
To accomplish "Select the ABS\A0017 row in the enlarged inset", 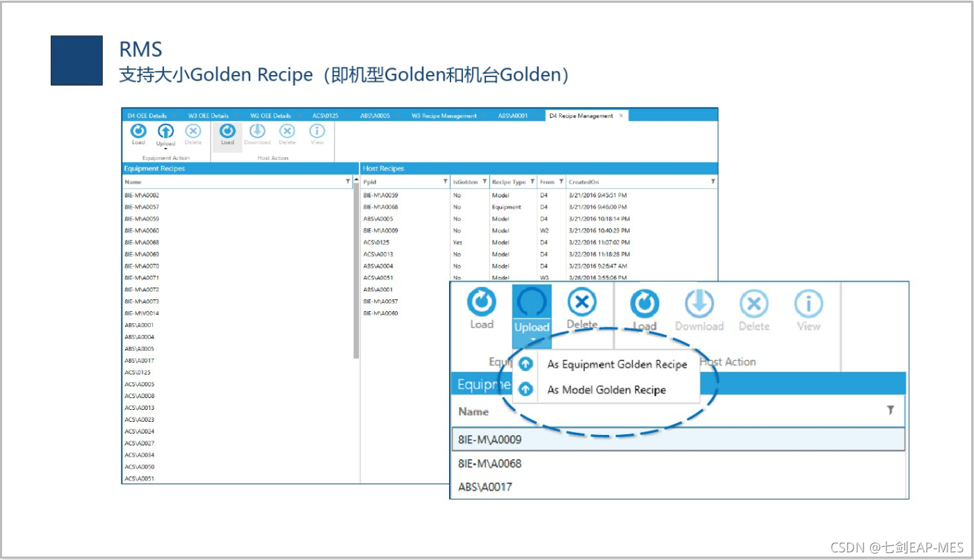I will tap(679, 486).
